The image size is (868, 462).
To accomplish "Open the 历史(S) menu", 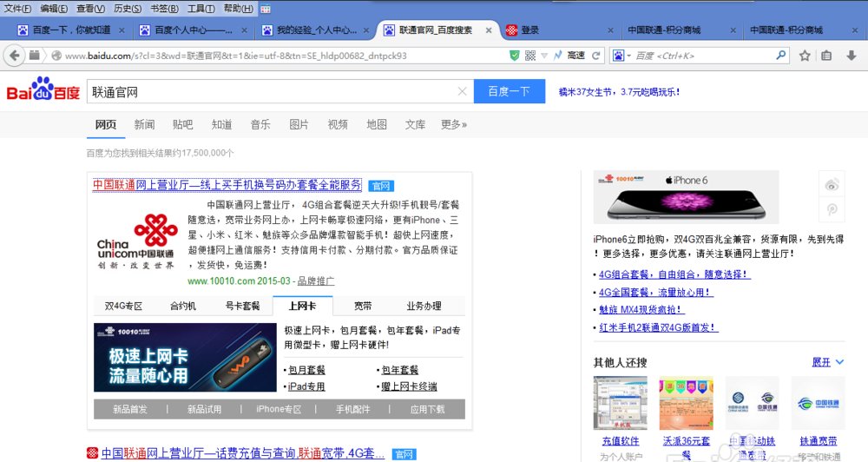I will (128, 9).
